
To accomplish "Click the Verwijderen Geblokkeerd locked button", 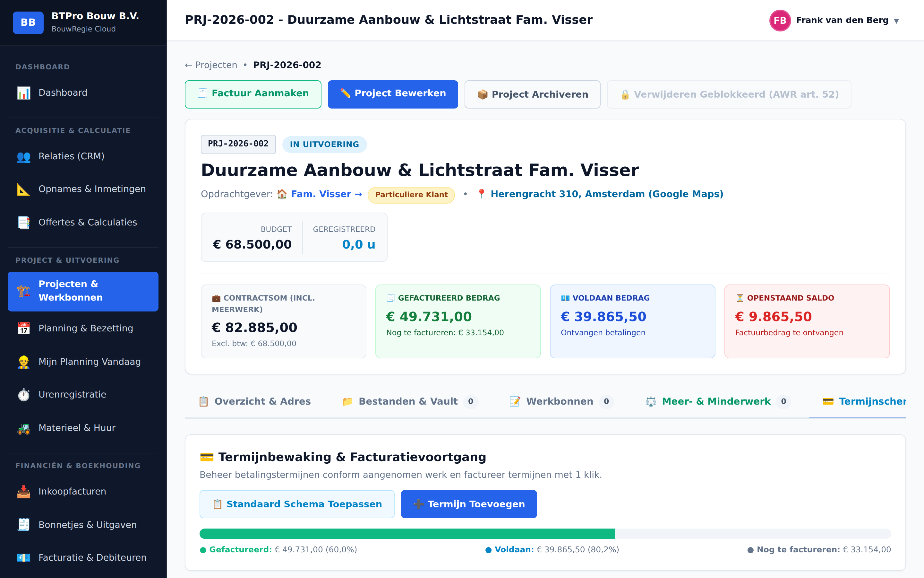I will [x=729, y=94].
